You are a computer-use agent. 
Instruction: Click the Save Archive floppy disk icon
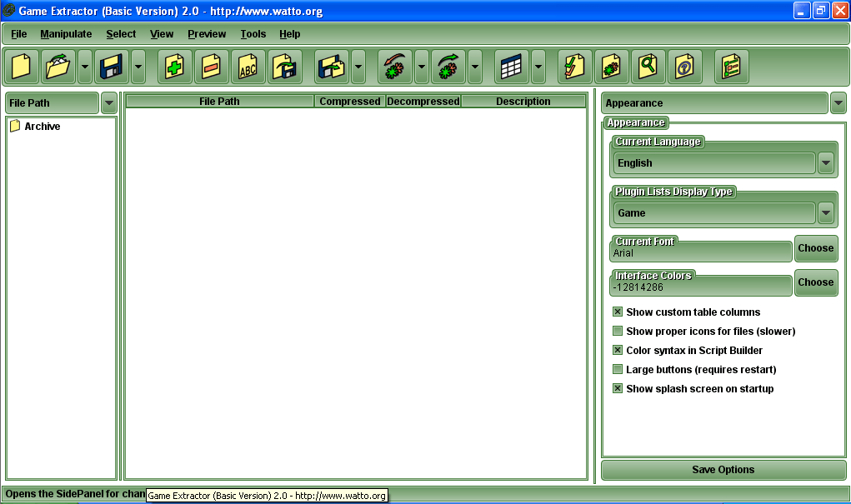pos(111,67)
